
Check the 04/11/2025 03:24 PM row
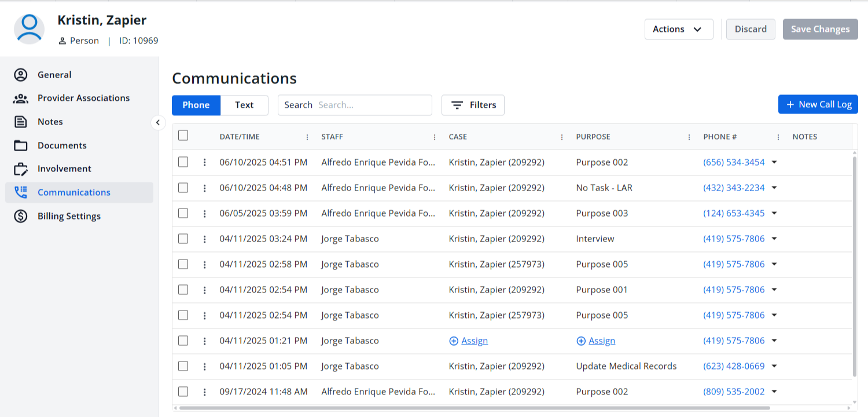tap(183, 239)
